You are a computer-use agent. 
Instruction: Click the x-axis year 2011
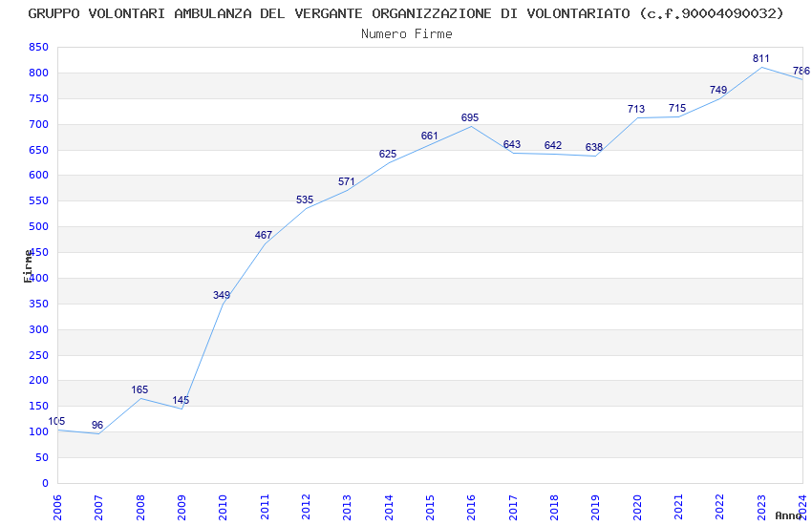pyautogui.click(x=264, y=507)
